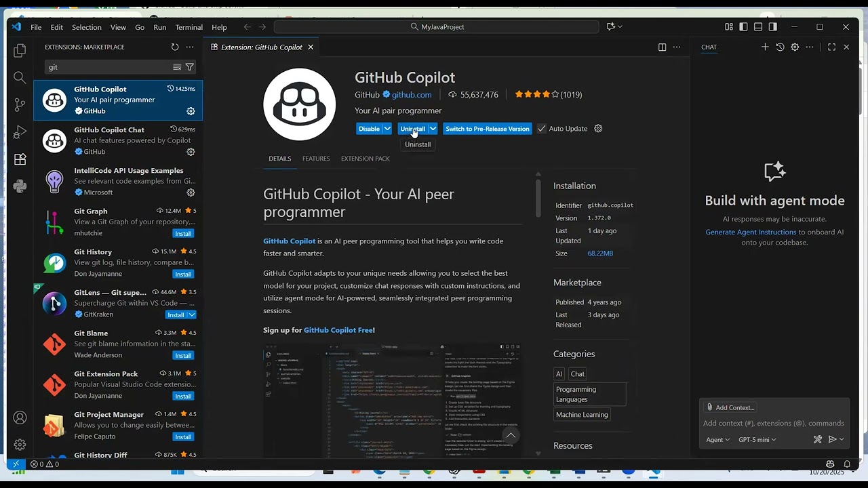
Task: Expand the send options dropdown
Action: [842, 439]
